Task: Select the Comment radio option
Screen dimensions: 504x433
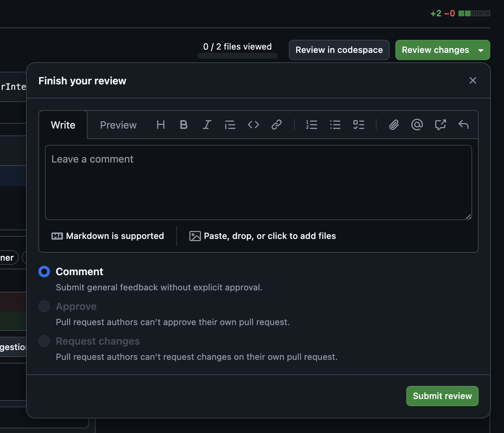Action: coord(44,272)
